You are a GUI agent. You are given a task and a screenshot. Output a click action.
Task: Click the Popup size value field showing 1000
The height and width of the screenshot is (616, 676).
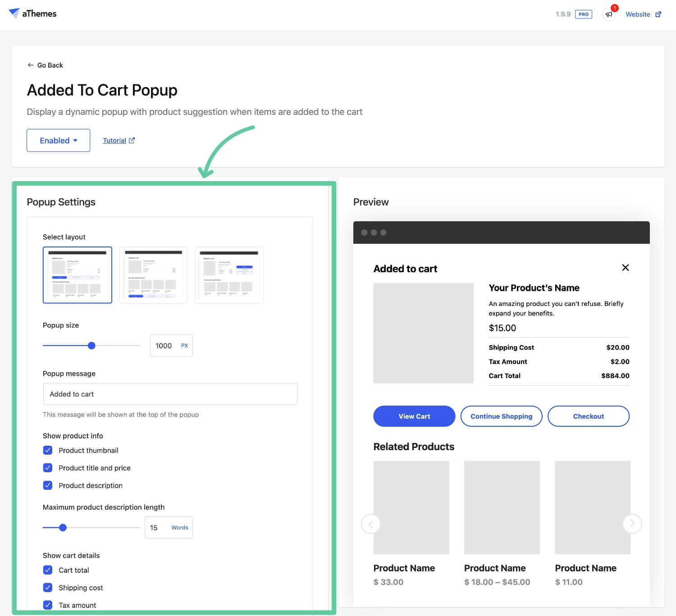tap(171, 346)
